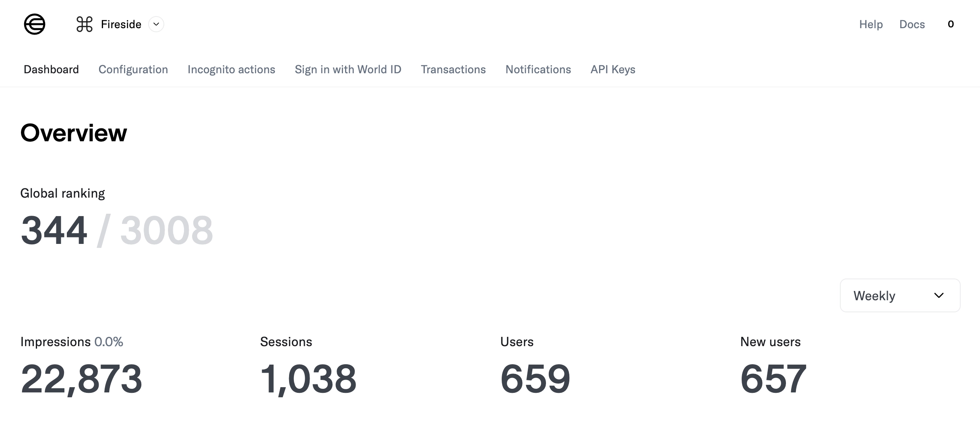Click the Impressions 22,873 metric
This screenshot has height=421, width=980.
pyautogui.click(x=81, y=378)
